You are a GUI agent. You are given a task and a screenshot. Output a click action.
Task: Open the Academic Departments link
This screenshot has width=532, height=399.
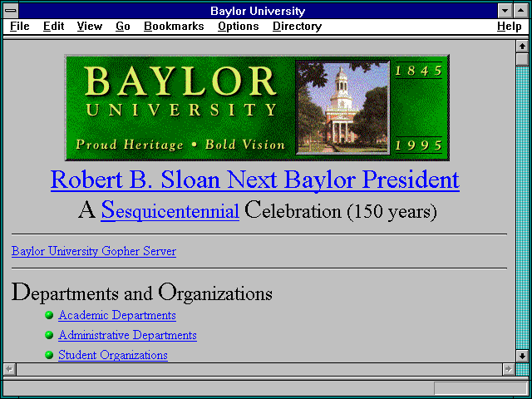click(117, 315)
